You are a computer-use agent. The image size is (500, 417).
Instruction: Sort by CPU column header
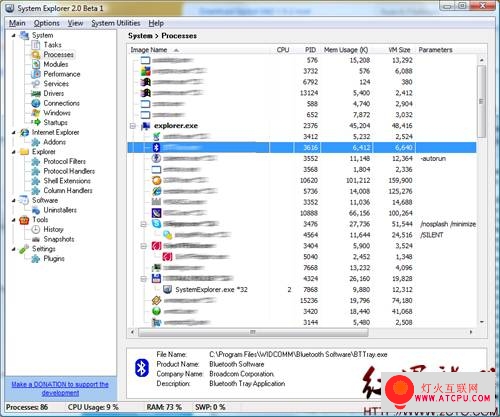(282, 50)
